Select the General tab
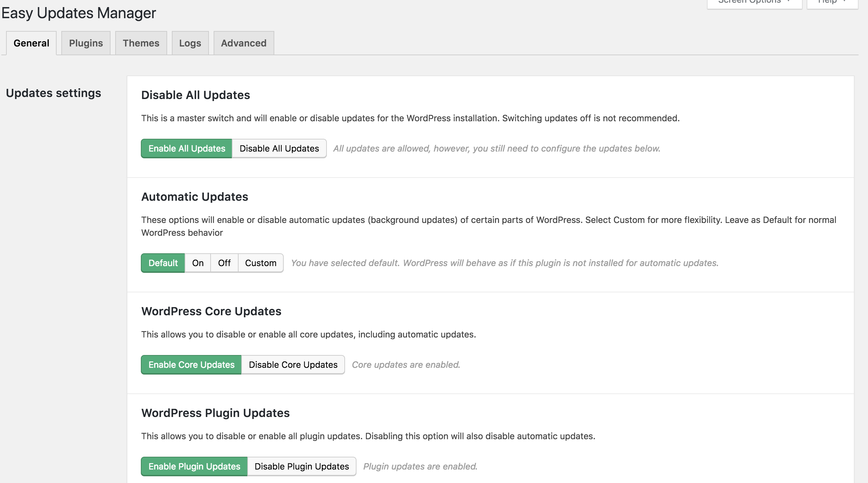 (31, 43)
